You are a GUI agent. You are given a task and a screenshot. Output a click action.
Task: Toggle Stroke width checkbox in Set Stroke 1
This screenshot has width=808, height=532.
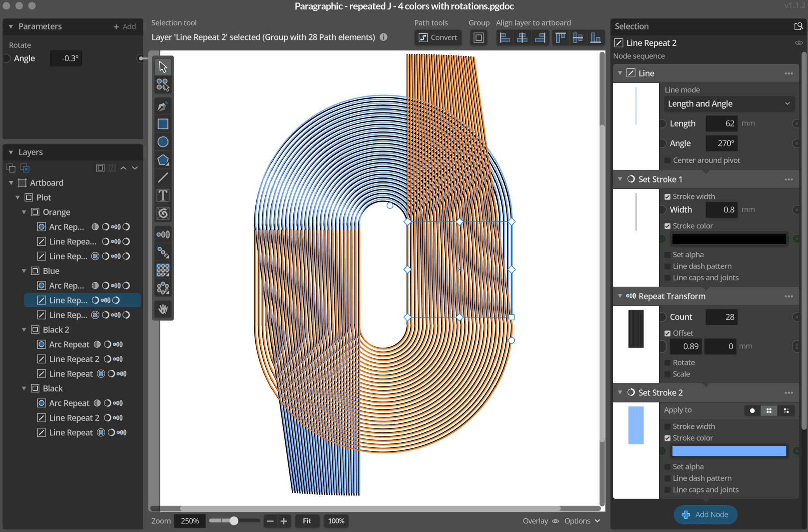667,196
